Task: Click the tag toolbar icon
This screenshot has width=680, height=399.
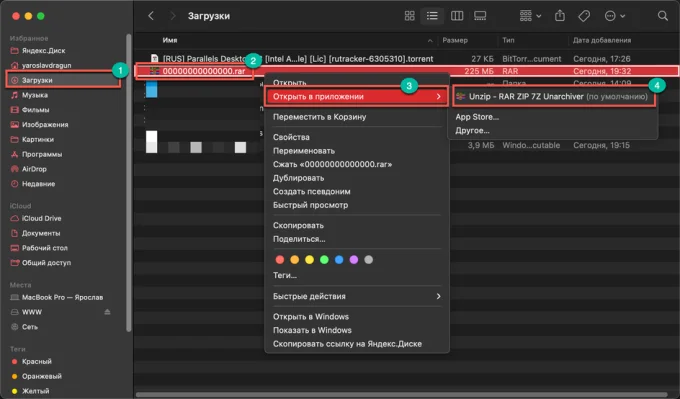Action: [584, 16]
